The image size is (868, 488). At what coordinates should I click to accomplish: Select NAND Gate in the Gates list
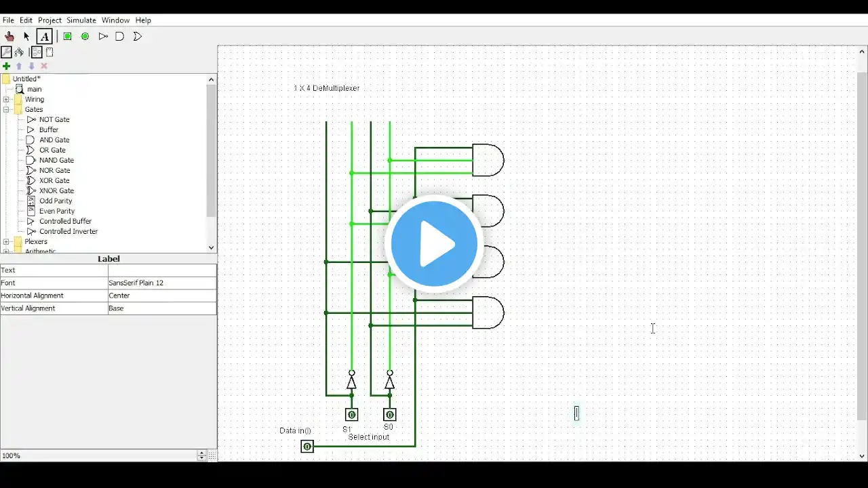click(56, 160)
